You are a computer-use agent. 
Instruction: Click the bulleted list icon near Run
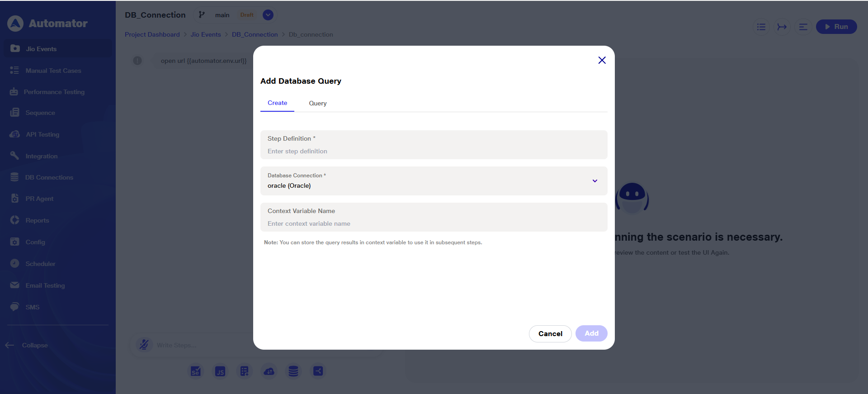761,27
